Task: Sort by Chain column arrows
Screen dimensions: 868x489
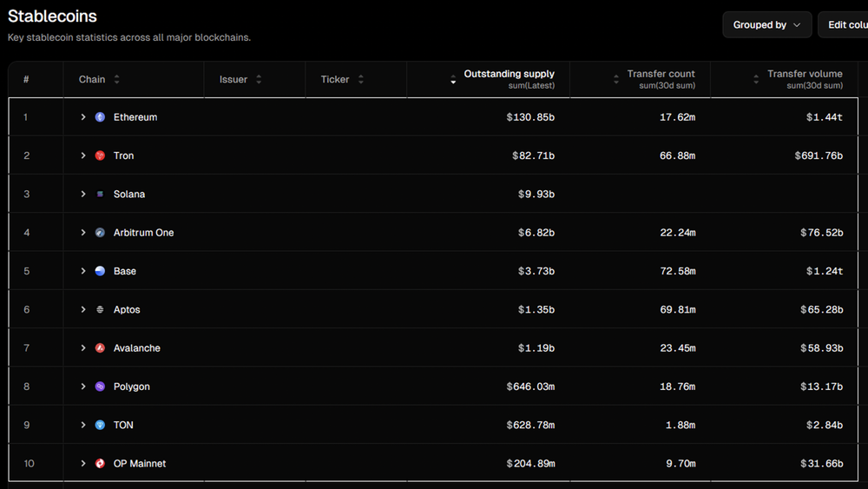Action: [x=117, y=79]
